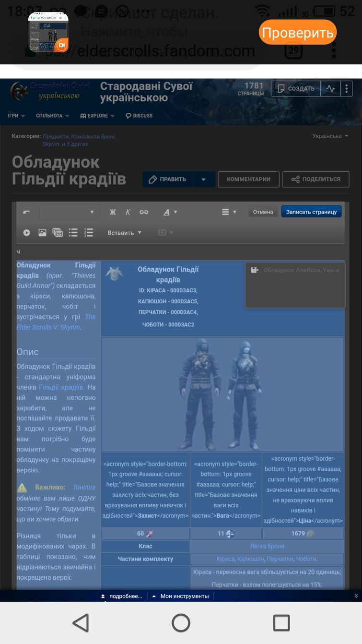Viewport: 362px width, 644px height.
Task: Click the ПОДЕЛИТЬСЯ share button
Action: point(315,179)
